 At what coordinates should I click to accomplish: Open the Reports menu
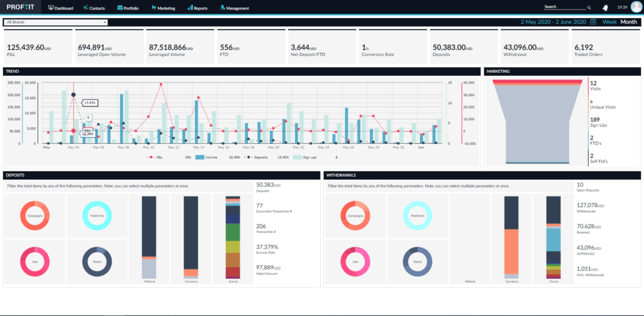pos(197,8)
